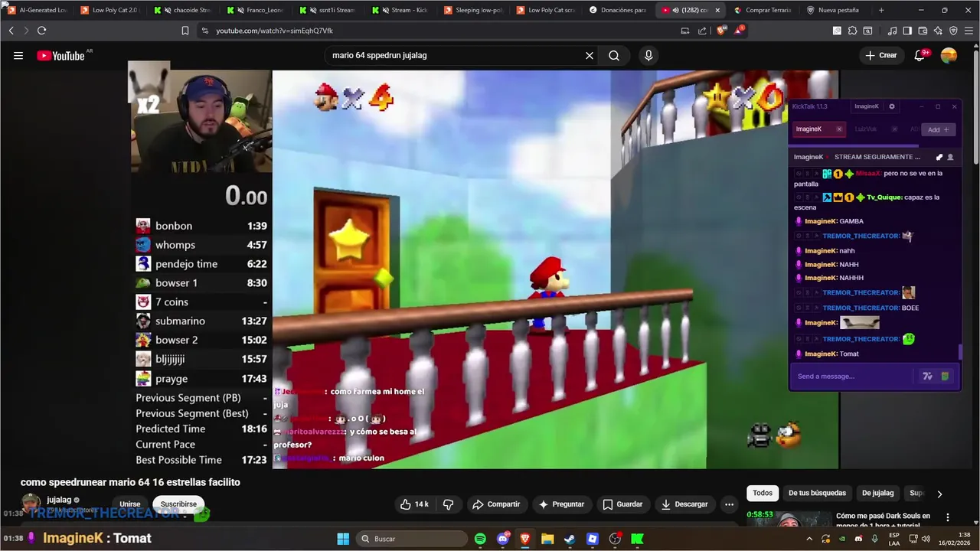Open options for Dark Souls suggested video
Image resolution: width=980 pixels, height=551 pixels.
pyautogui.click(x=948, y=517)
